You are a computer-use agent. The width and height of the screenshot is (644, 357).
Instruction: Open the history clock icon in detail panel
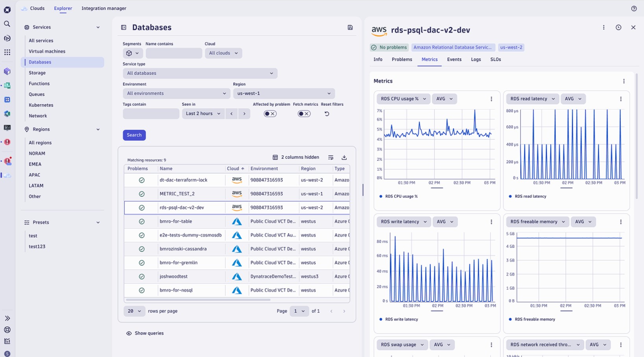618,28
